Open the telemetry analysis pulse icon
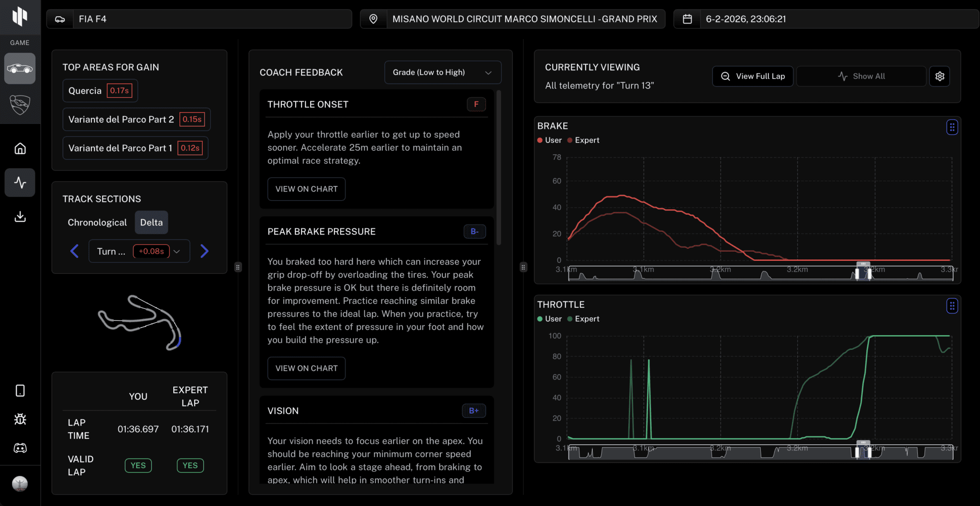 click(x=20, y=182)
